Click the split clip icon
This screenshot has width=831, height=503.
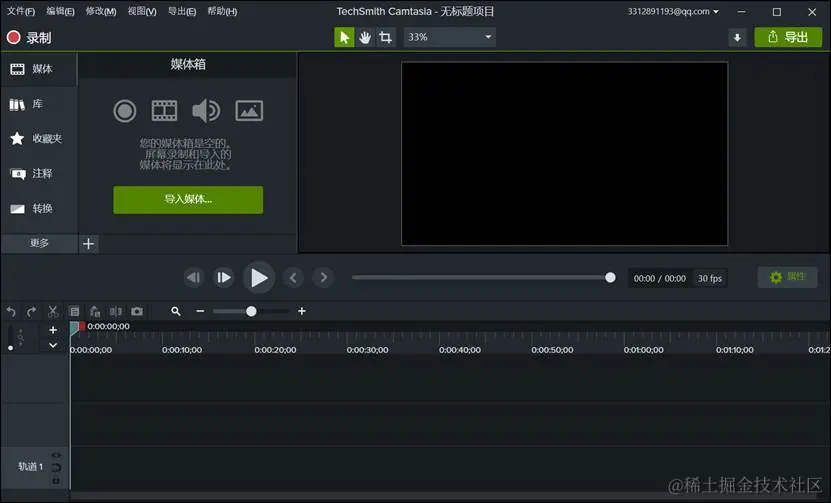click(x=116, y=312)
